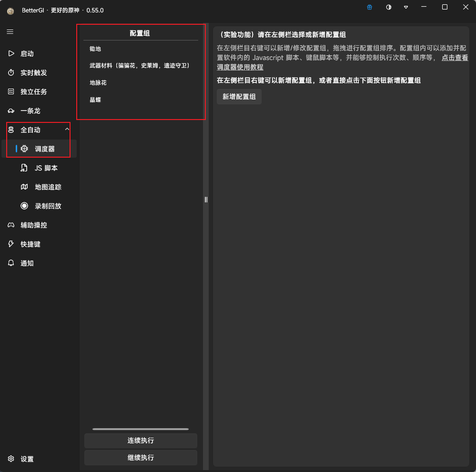The height and width of the screenshot is (472, 476).
Task: Toggle the theme contrast icon in title bar
Action: (389, 7)
